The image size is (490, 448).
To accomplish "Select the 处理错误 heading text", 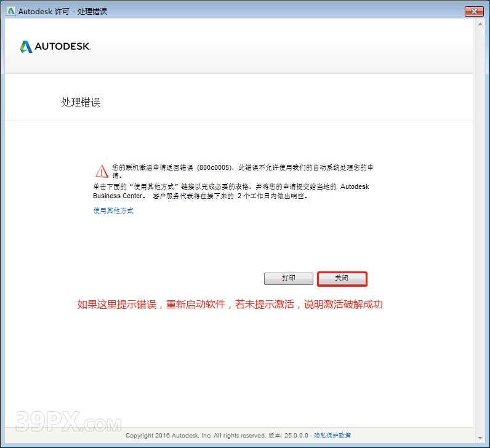I will click(81, 102).
